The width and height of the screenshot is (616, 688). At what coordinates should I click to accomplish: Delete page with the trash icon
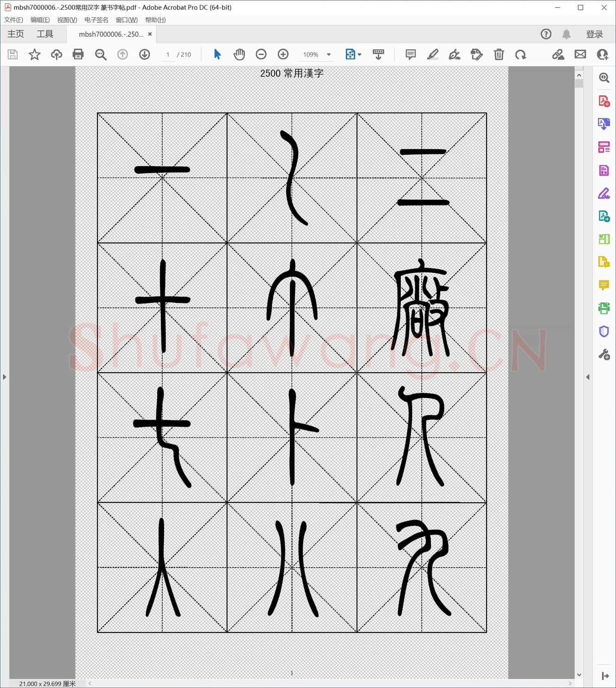(499, 54)
